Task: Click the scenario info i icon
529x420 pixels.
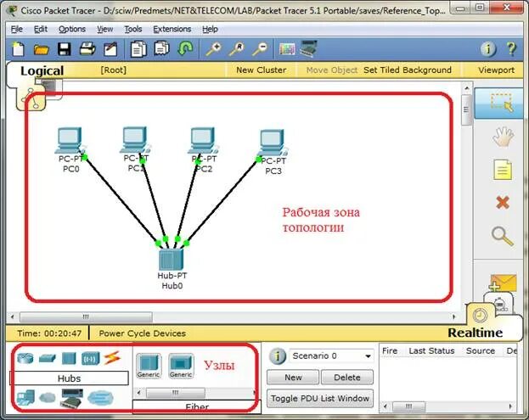Action: (x=278, y=356)
